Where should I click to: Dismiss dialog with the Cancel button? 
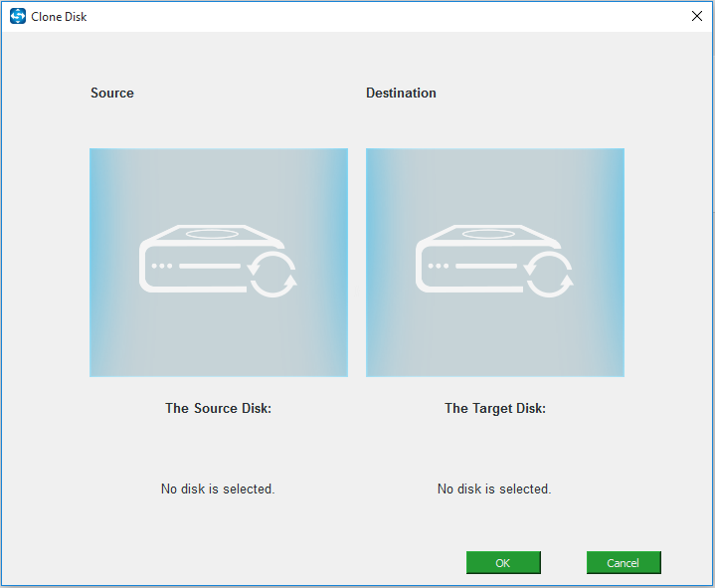[x=624, y=562]
